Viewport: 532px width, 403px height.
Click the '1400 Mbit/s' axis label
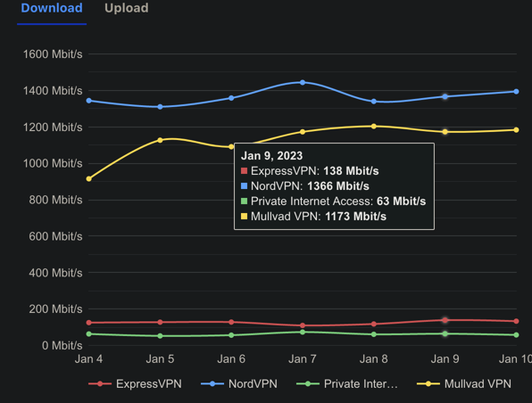53,91
